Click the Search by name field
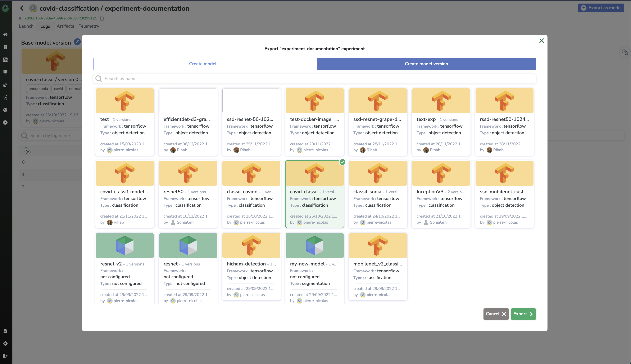Viewport: 631px width, 364px height. tap(314, 79)
